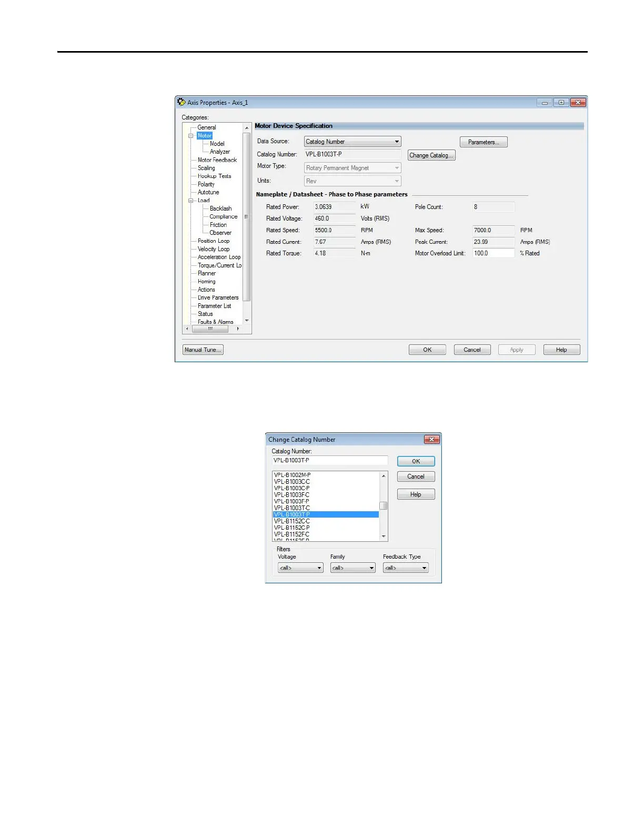Select the Actions category
Image resolution: width=644 pixels, height=834 pixels.
206,290
